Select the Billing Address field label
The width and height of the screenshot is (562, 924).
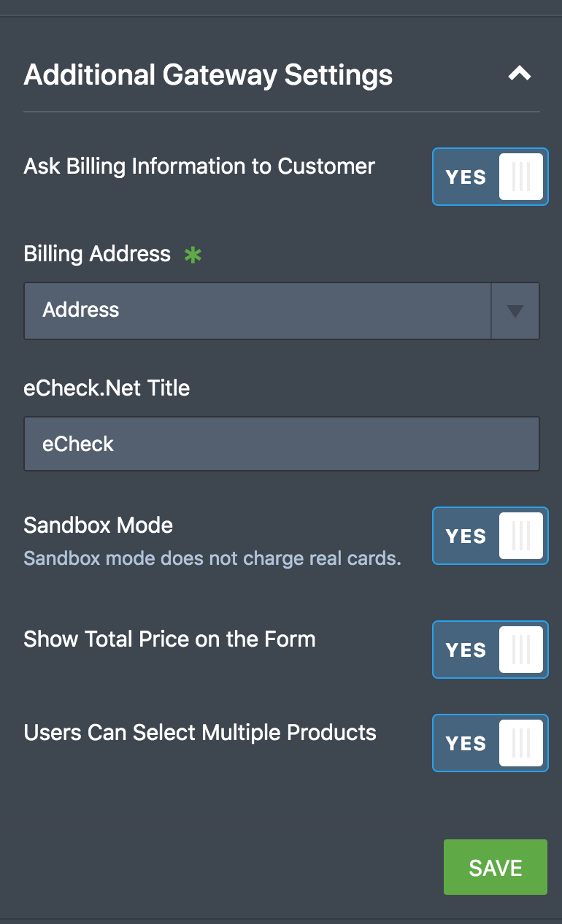pyautogui.click(x=97, y=254)
